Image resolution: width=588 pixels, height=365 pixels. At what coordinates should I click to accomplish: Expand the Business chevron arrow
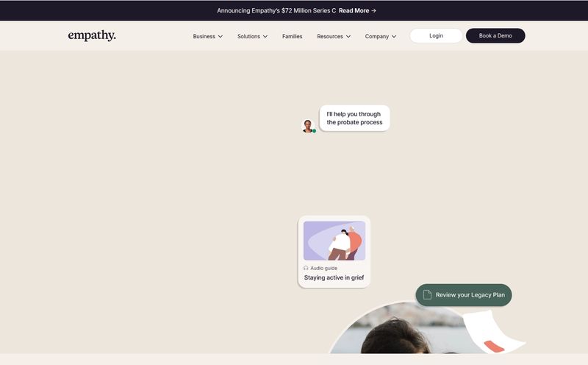point(220,36)
